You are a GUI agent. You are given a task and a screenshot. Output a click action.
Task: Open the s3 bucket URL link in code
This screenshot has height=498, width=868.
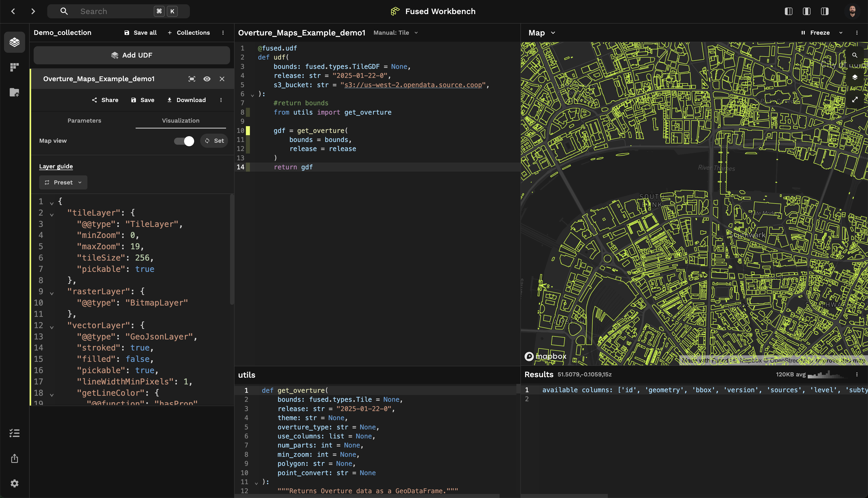[413, 85]
